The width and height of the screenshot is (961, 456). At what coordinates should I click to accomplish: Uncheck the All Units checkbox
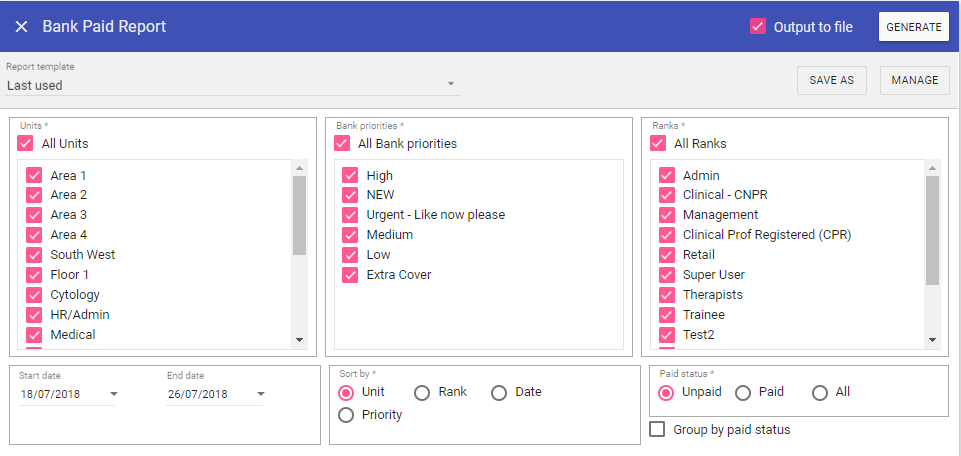tap(26, 144)
